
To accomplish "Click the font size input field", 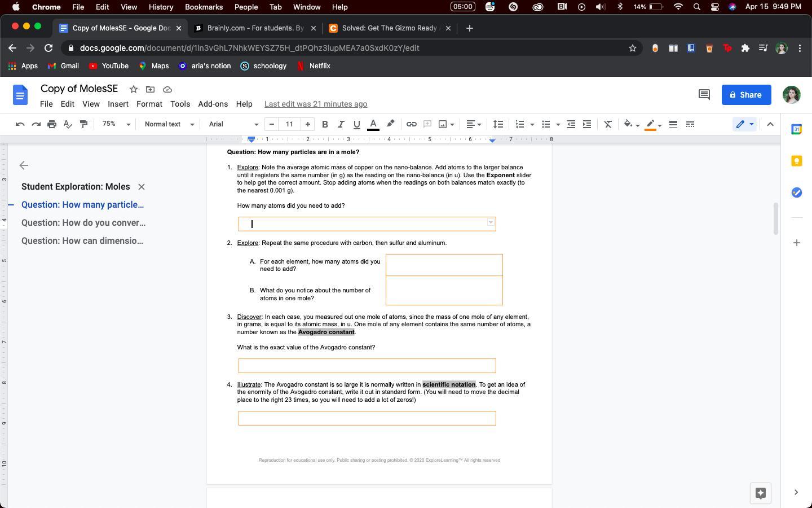I will [x=289, y=124].
